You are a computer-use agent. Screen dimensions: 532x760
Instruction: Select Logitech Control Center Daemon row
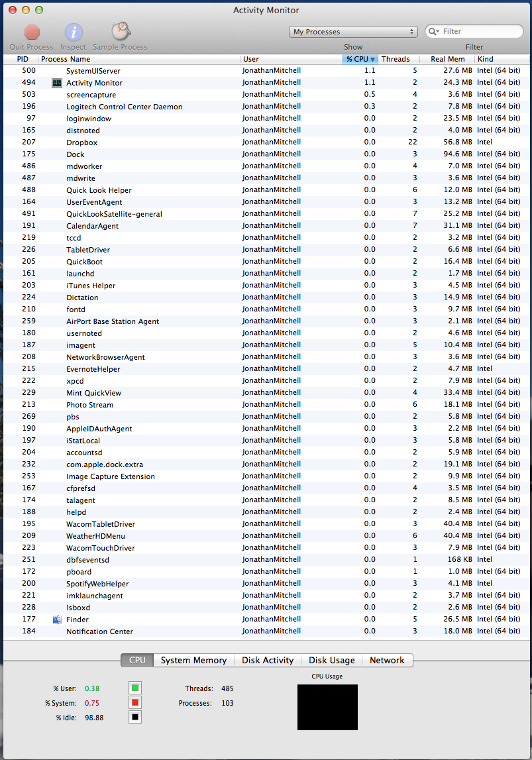pyautogui.click(x=266, y=107)
